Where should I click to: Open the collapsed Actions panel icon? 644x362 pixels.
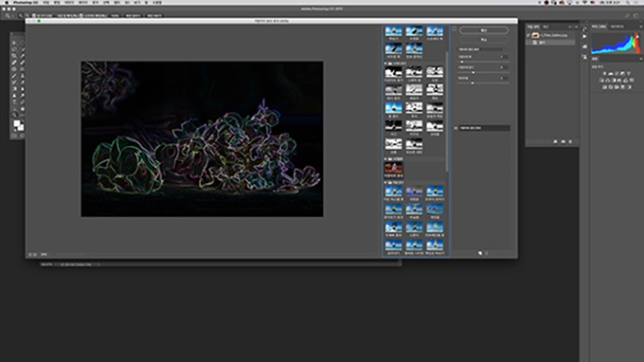tap(585, 37)
